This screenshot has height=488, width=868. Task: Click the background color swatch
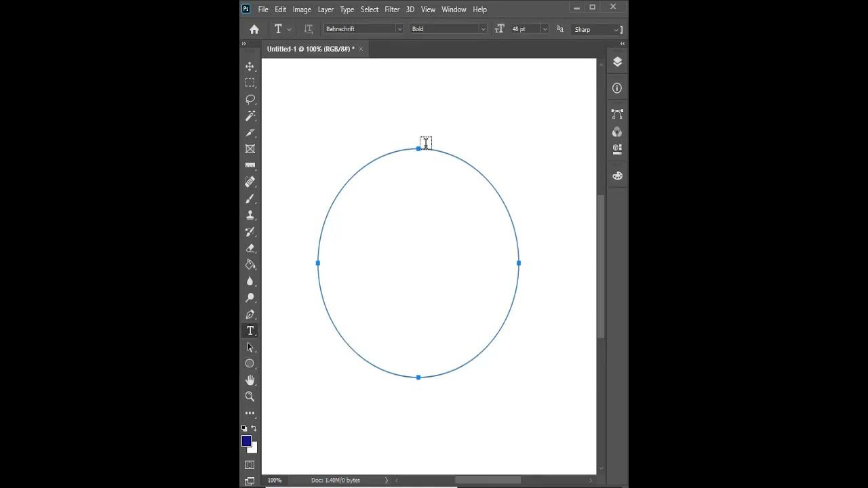254,449
